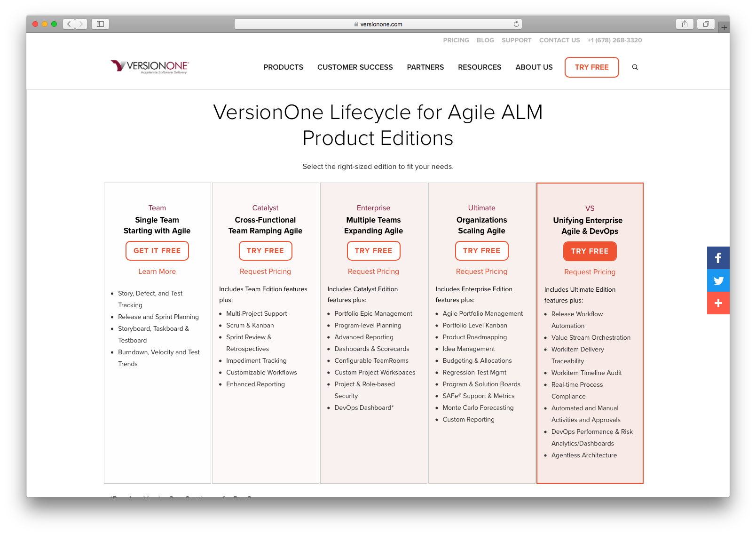Request Pricing for VS edition

click(590, 272)
